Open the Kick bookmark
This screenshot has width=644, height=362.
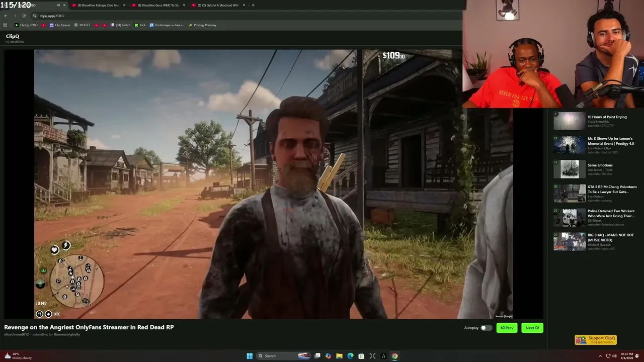coord(140,25)
